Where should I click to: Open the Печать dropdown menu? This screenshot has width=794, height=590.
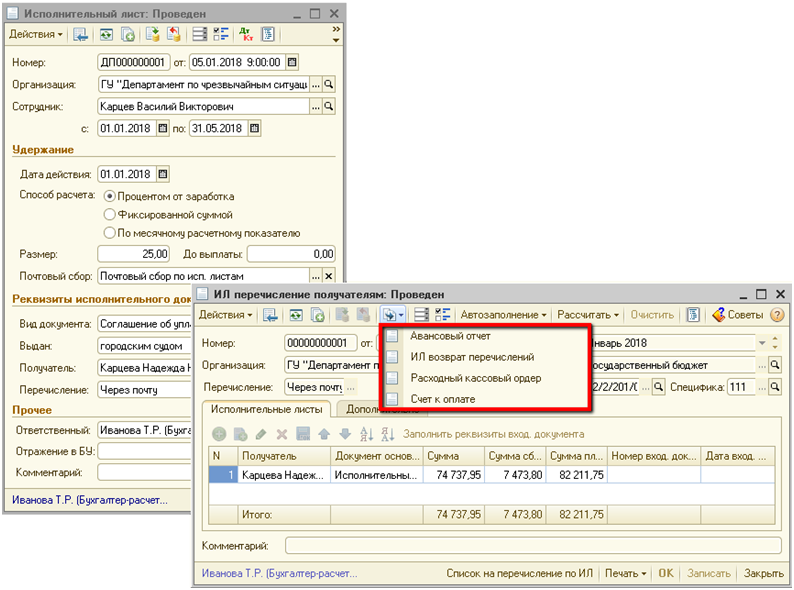626,574
